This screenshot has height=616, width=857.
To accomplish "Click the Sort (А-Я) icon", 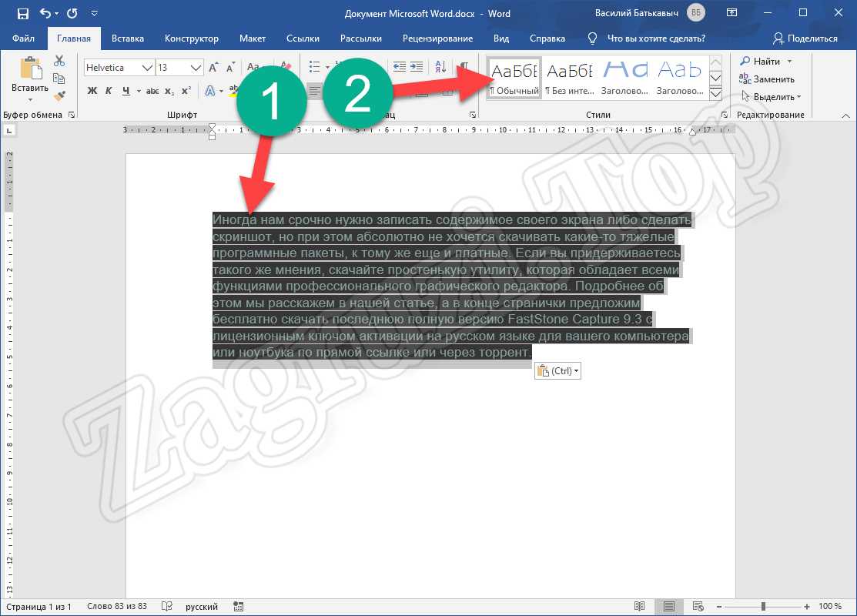I will pyautogui.click(x=440, y=67).
